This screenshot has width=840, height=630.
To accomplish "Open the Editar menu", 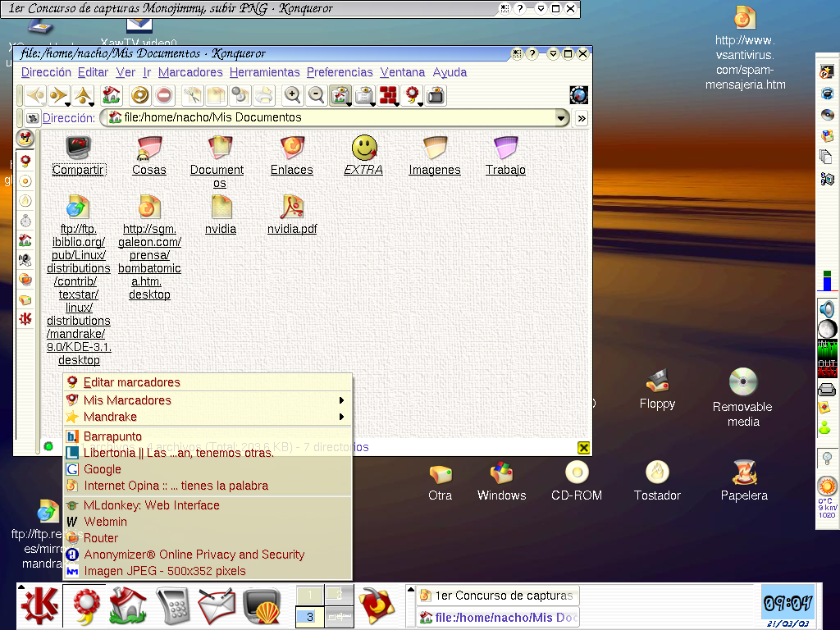I will [93, 72].
